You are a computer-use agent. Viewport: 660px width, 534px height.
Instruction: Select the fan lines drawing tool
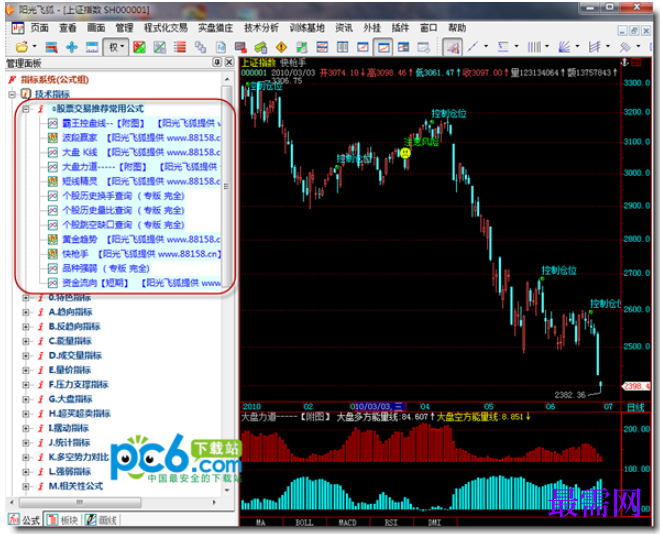[564, 47]
